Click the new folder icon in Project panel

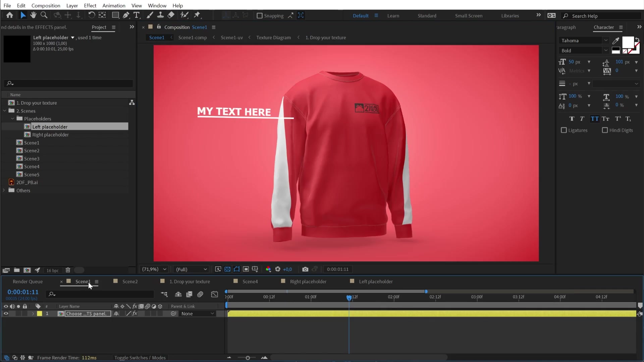click(x=16, y=270)
